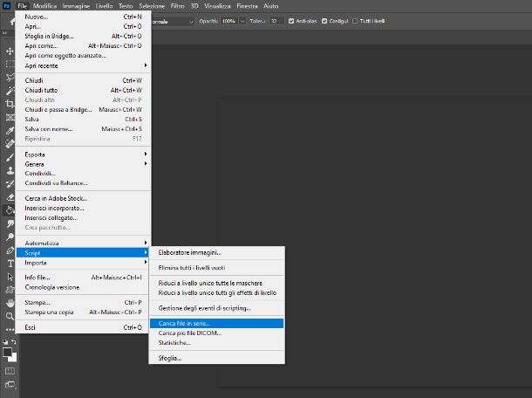Choose Elaboratore immagini from Script submenu
The width and height of the screenshot is (532, 398).
click(216, 252)
